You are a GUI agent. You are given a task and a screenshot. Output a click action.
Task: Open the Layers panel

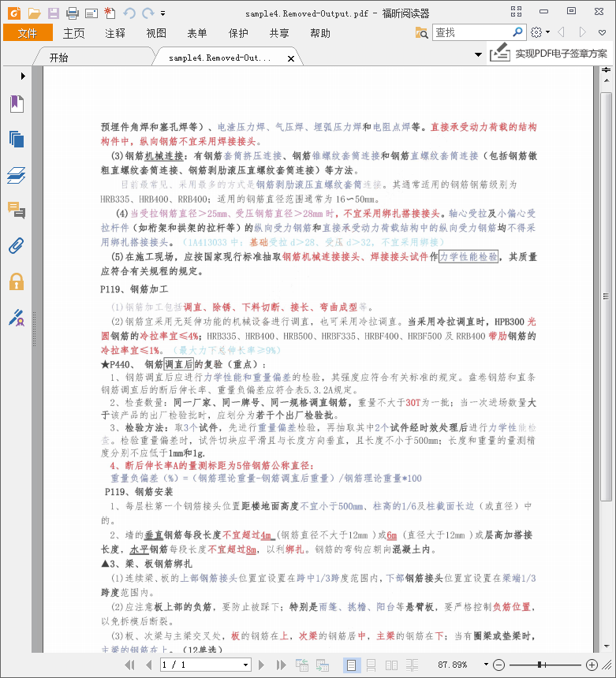(x=17, y=175)
